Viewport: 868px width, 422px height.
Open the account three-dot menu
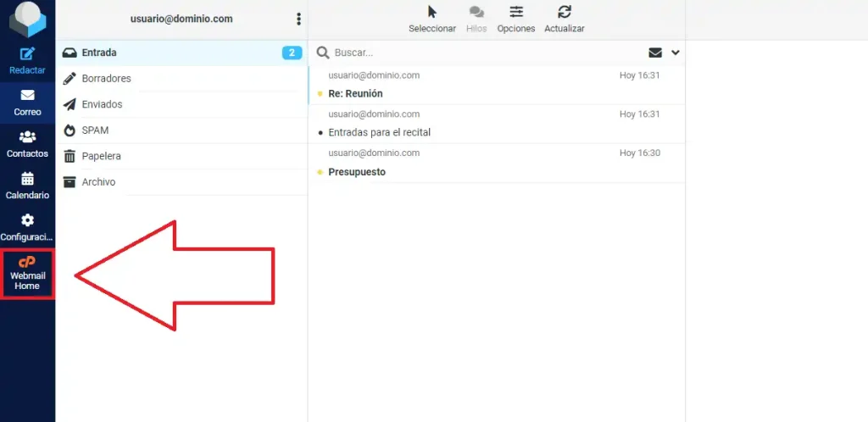click(298, 19)
